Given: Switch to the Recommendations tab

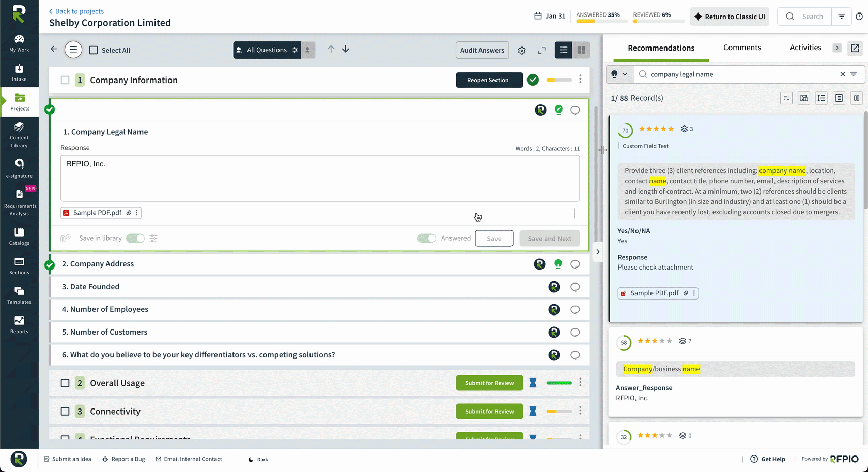Looking at the screenshot, I should (x=661, y=48).
